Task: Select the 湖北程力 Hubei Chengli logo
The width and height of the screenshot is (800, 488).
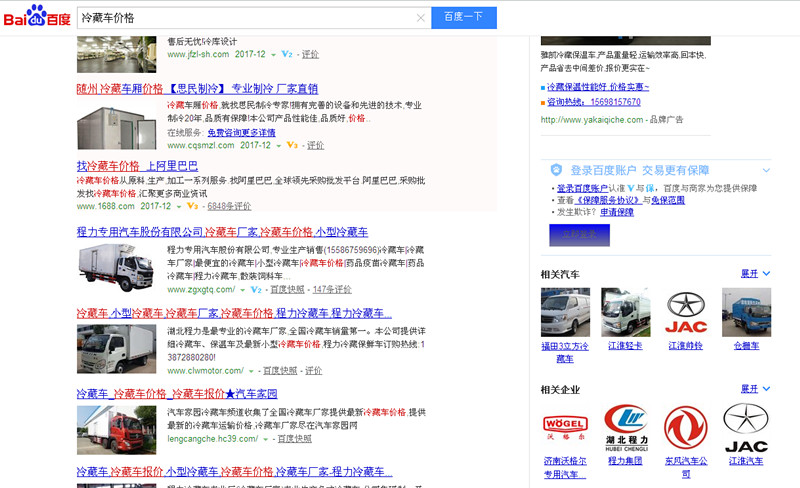Action: tap(624, 427)
